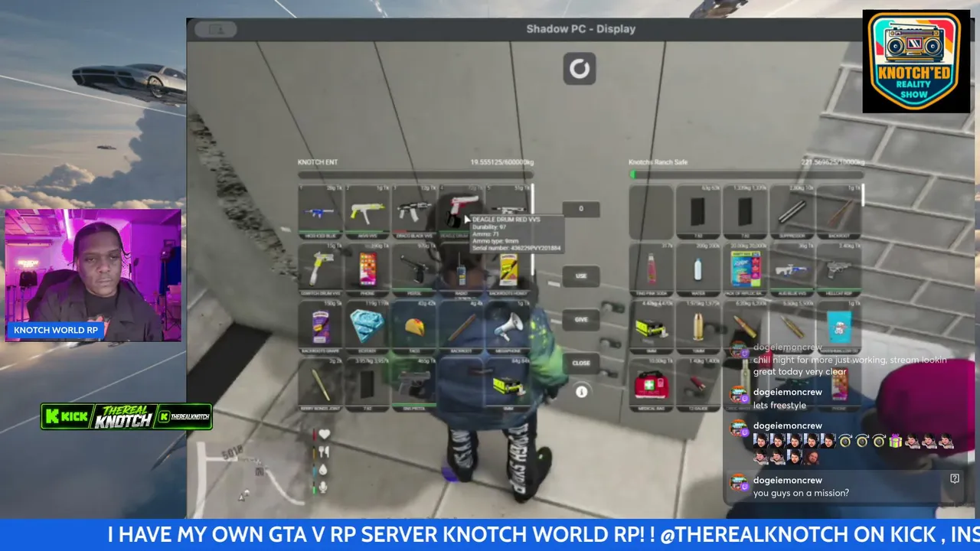Screen dimensions: 980x551
Task: Select the Phone item in Knotch Ent
Action: (367, 269)
